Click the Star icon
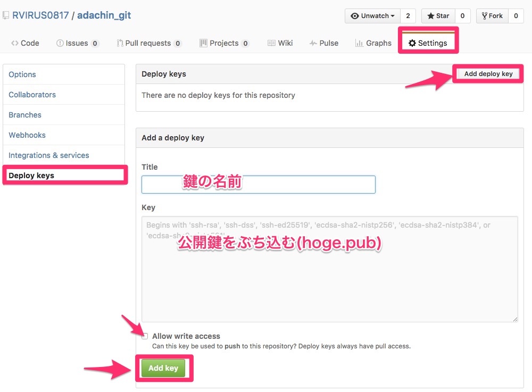Image resolution: width=532 pixels, height=392 pixels. coord(430,16)
